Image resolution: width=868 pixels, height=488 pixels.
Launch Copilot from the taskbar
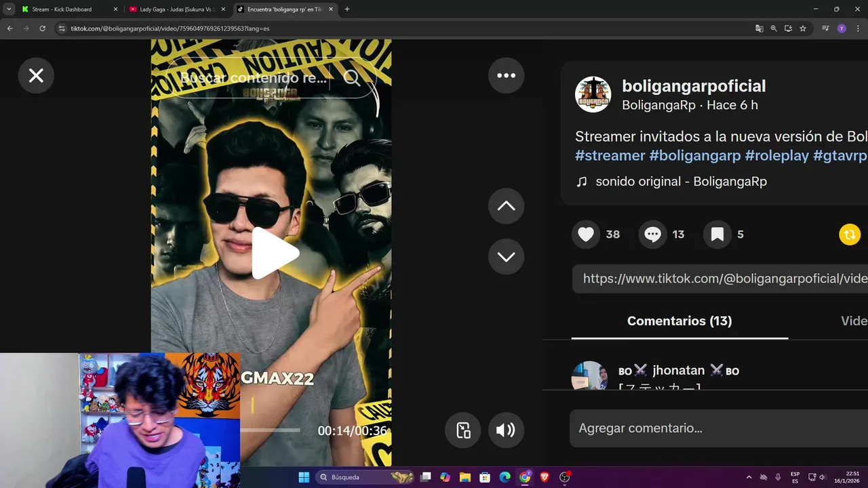coord(445,477)
